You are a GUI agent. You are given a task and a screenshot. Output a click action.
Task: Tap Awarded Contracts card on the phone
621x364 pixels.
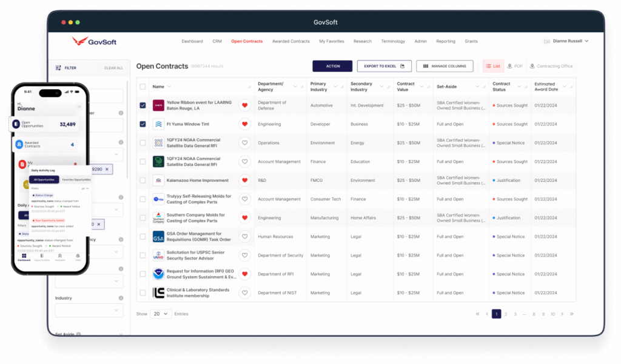point(45,145)
